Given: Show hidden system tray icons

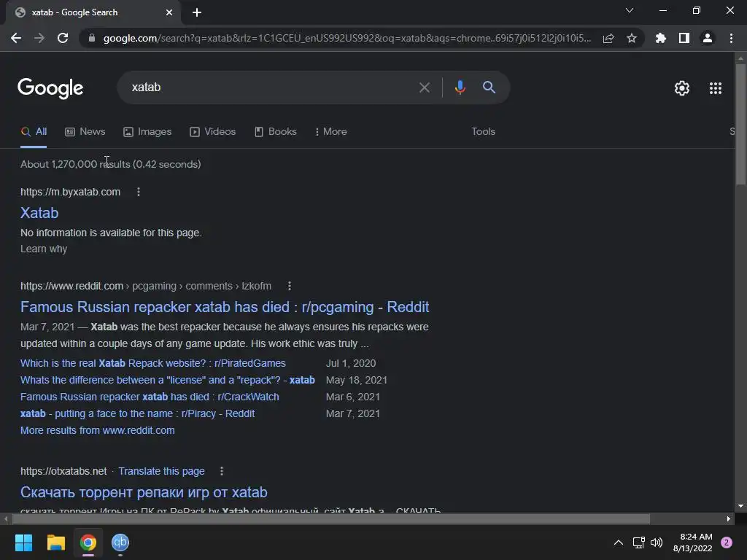Looking at the screenshot, I should click(x=618, y=542).
